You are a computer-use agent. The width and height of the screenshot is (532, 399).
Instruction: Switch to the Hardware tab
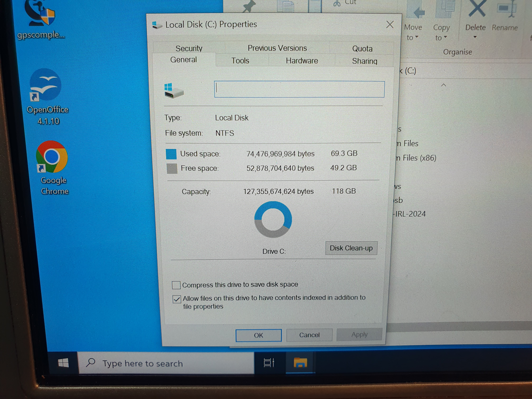pos(302,61)
